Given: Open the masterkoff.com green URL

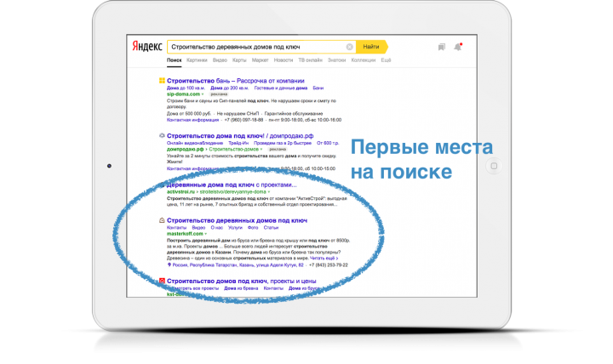Looking at the screenshot, I should tap(185, 234).
